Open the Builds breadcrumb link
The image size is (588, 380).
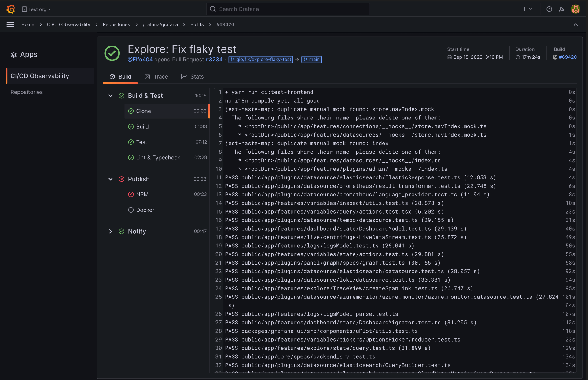[x=197, y=24]
